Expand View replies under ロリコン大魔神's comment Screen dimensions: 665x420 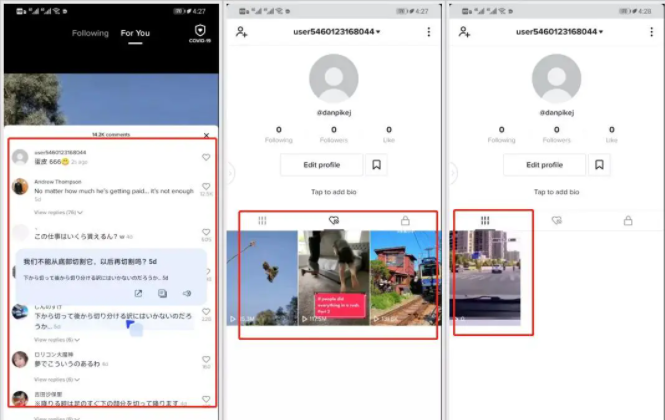57,379
